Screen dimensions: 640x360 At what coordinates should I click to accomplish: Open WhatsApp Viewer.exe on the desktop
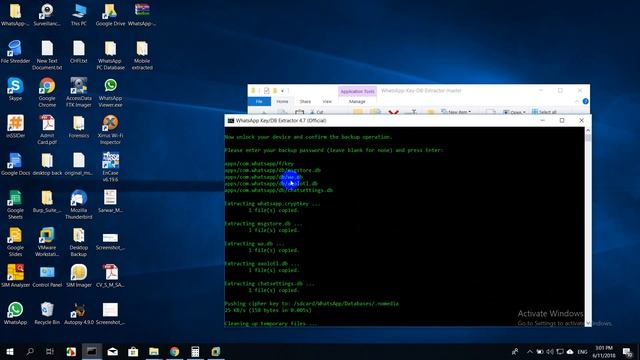coord(110,92)
